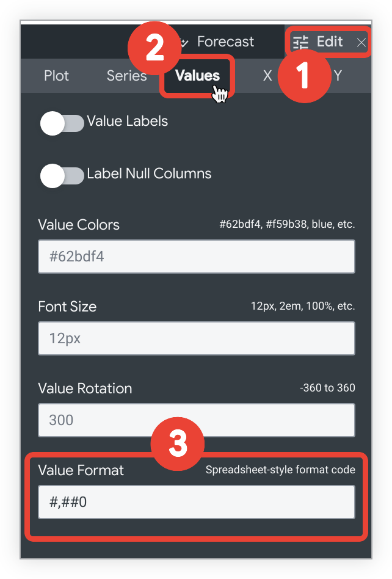
Task: Click the Value Format field containing #,##0
Action: click(x=196, y=502)
